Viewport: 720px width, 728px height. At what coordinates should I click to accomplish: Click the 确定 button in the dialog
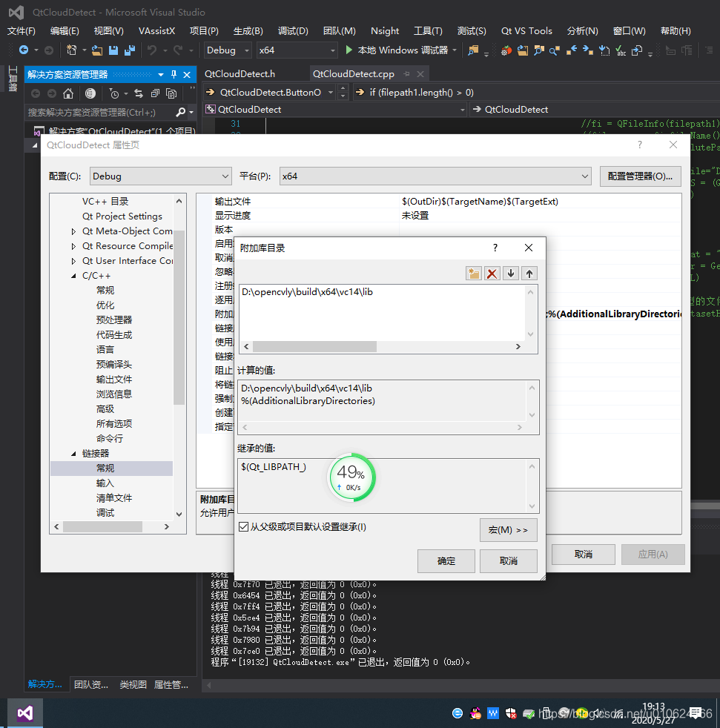[446, 560]
